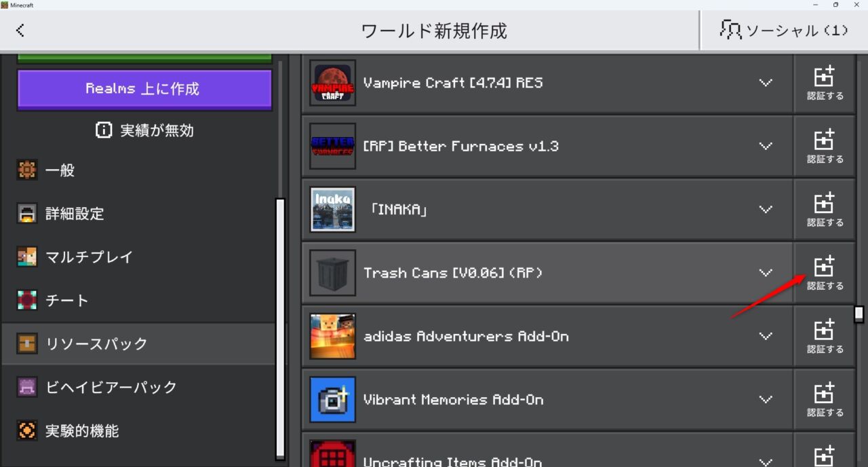Image resolution: width=868 pixels, height=467 pixels.
Task: Select the 詳細設定 tab
Action: click(x=138, y=214)
